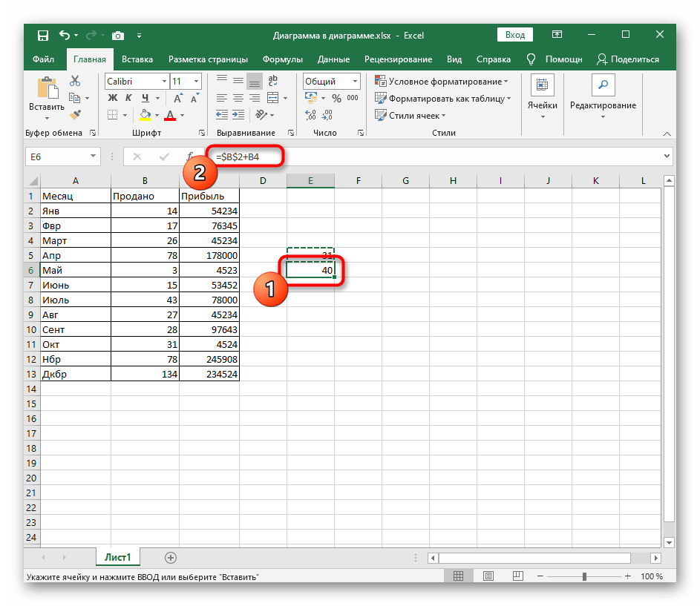Expand Условное форматирование dropdown
700x606 pixels.
tap(442, 82)
